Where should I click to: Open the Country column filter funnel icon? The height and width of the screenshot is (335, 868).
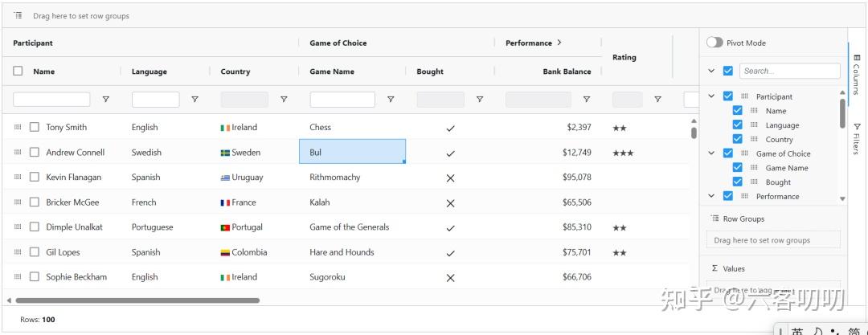tap(284, 100)
